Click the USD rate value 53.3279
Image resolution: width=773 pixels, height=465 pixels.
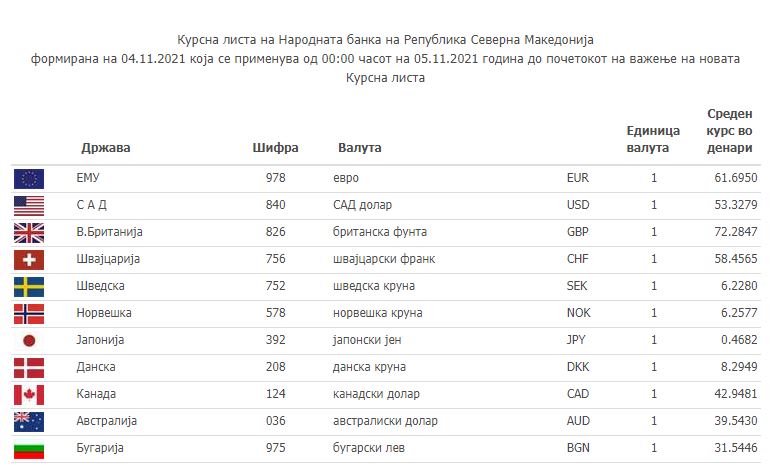tap(736, 205)
